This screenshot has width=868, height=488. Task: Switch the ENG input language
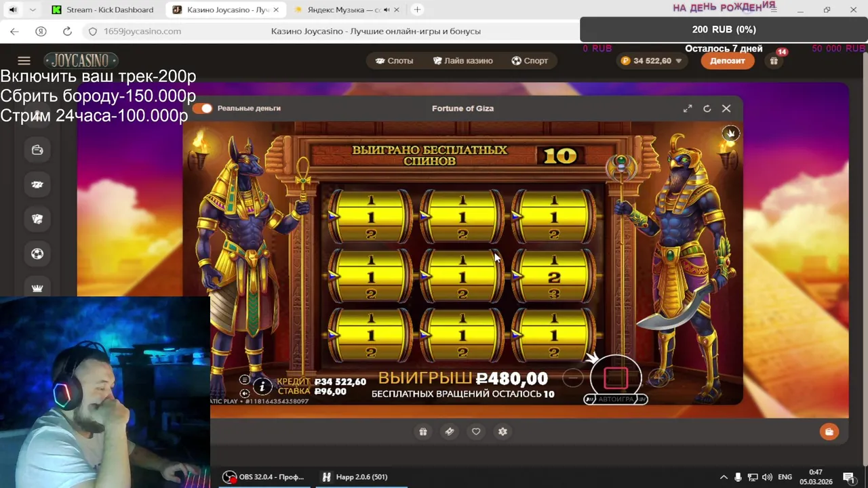tap(785, 477)
